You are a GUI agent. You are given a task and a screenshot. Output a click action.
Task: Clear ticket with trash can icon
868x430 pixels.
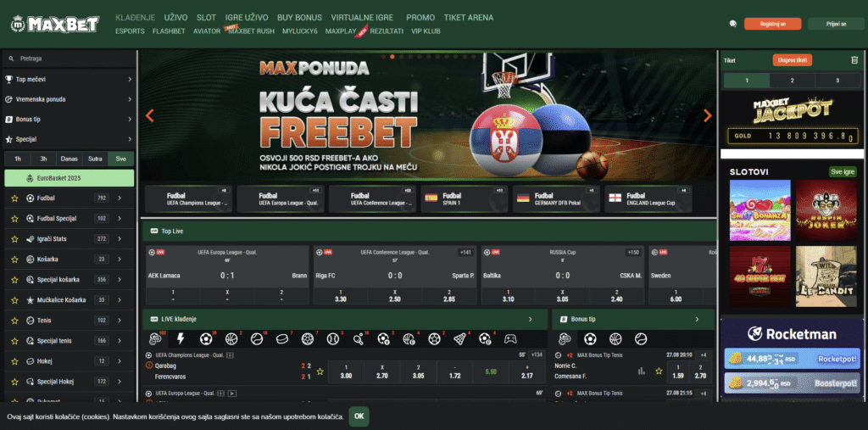pyautogui.click(x=854, y=60)
